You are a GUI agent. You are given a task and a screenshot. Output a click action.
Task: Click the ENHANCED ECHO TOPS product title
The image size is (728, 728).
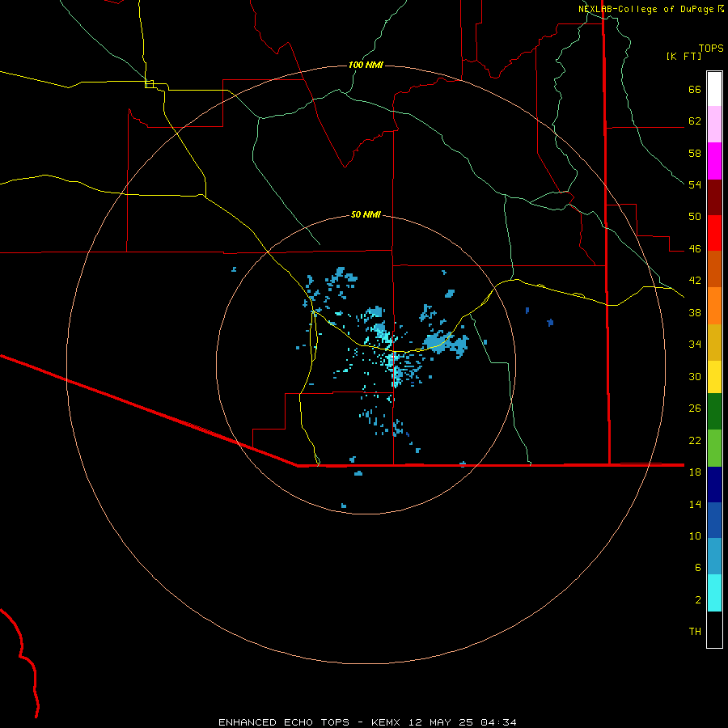click(284, 722)
